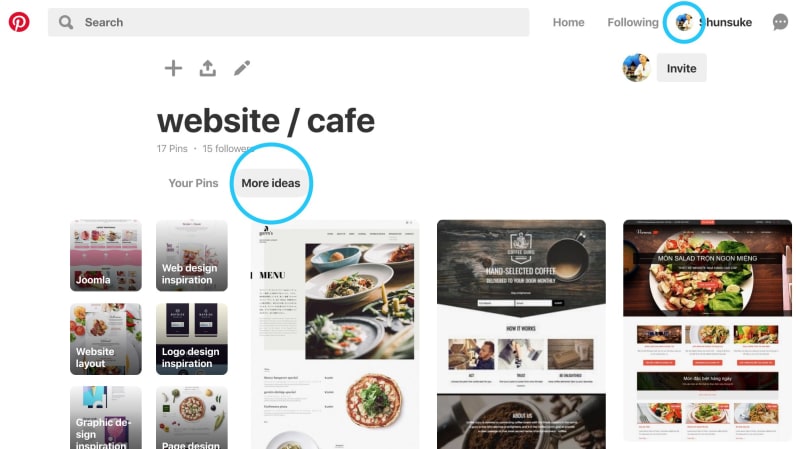Screen dimensions: 800x449
Task: Click the Search input field
Action: click(289, 22)
